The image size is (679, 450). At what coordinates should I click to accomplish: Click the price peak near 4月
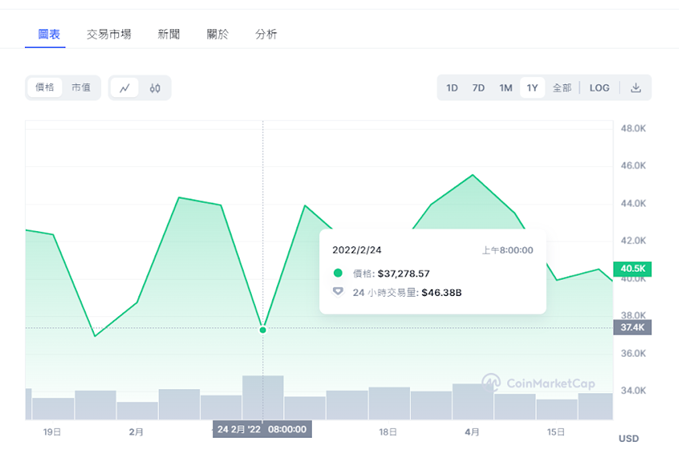tap(472, 175)
